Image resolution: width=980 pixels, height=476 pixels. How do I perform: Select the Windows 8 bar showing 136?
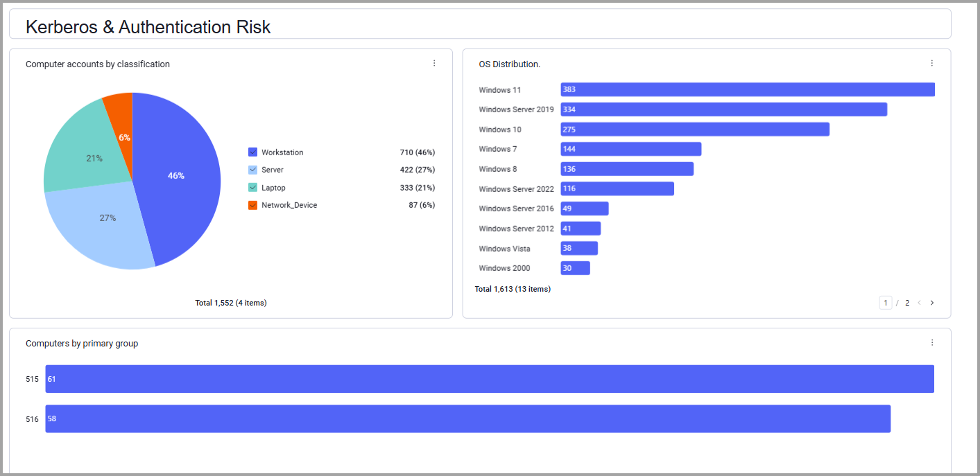point(627,169)
